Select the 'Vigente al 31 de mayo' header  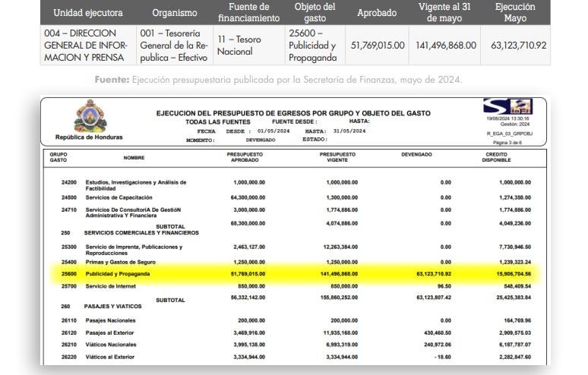[x=444, y=12]
